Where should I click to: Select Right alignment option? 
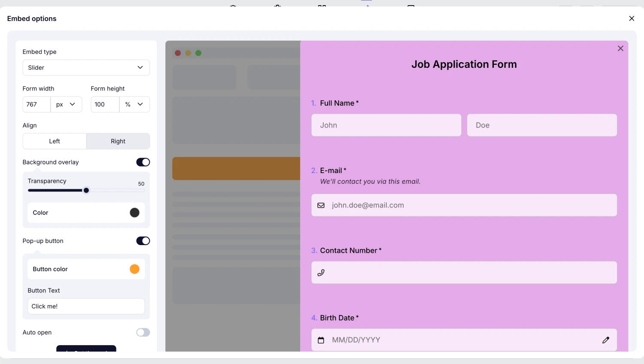pyautogui.click(x=118, y=141)
